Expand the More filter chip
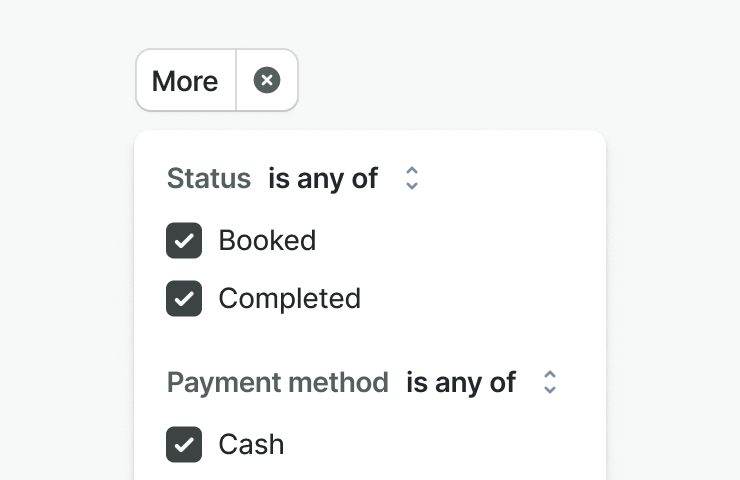Screen dimensions: 740x480 pos(185,80)
